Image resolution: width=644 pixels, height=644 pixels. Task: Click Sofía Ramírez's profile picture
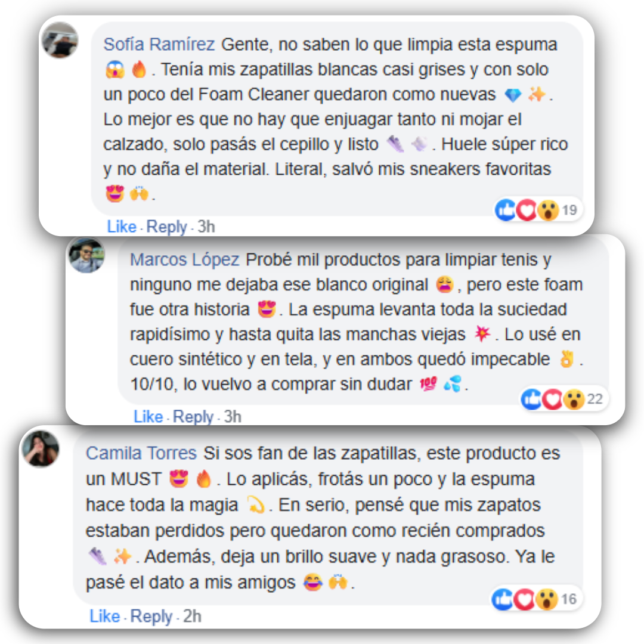pos(60,40)
